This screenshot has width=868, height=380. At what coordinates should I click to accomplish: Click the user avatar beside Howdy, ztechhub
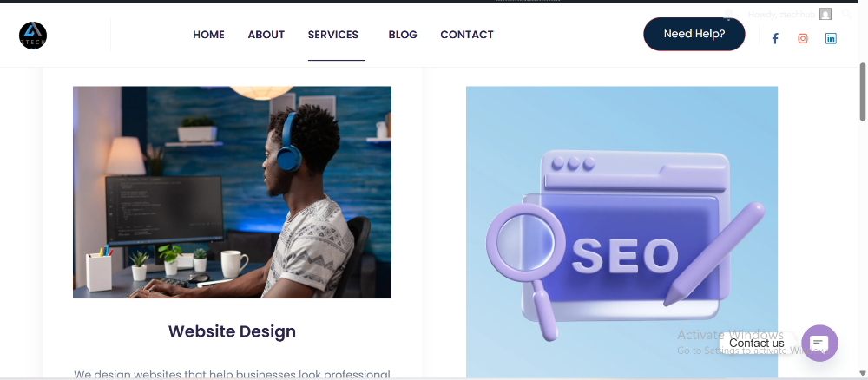[825, 15]
